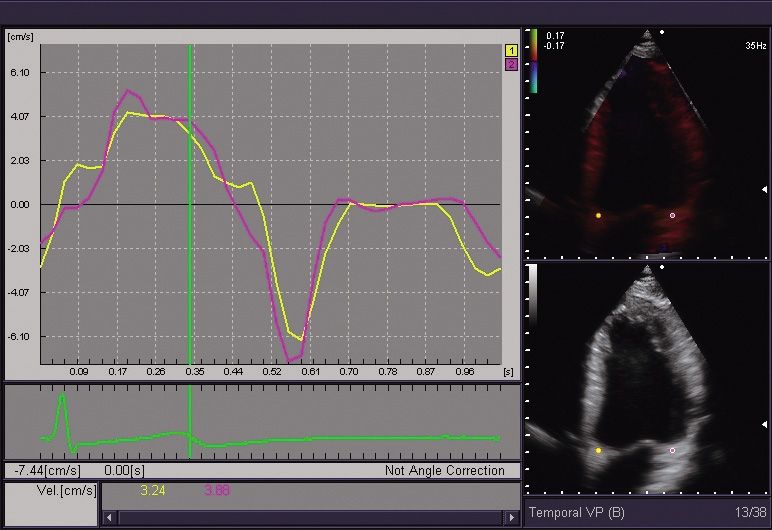This screenshot has width=772, height=530.
Task: Click the magenta trace 2 legend box
Action: coord(511,63)
